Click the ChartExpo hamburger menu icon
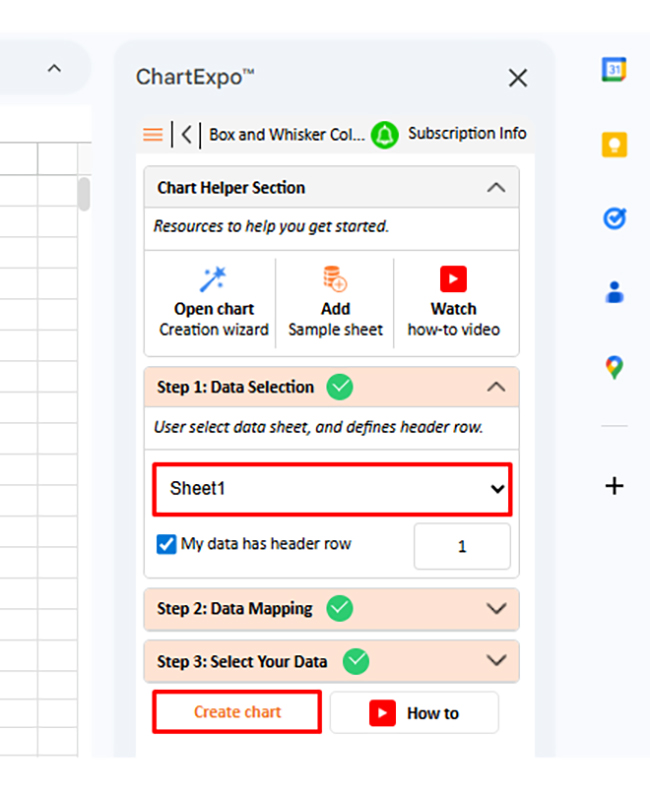 [x=153, y=135]
